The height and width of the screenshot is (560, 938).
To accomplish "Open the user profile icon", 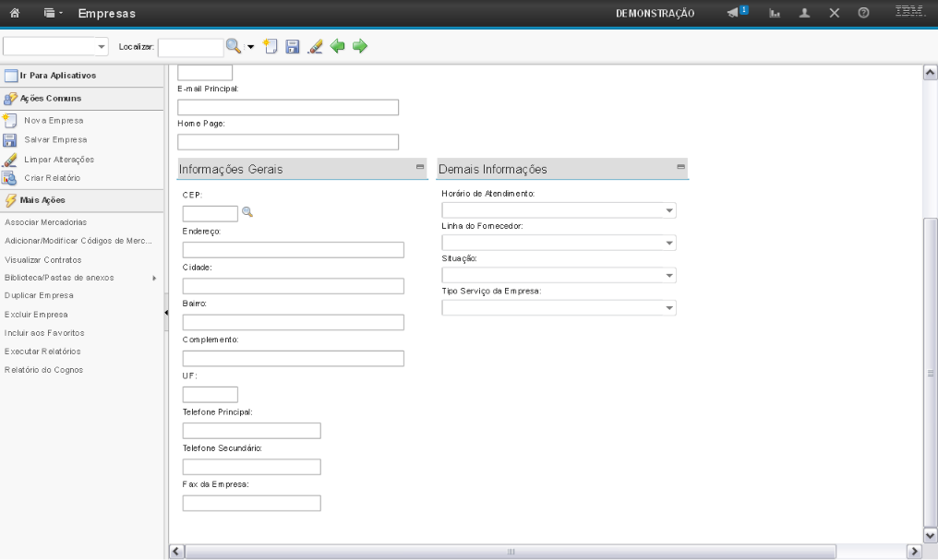I will [805, 13].
